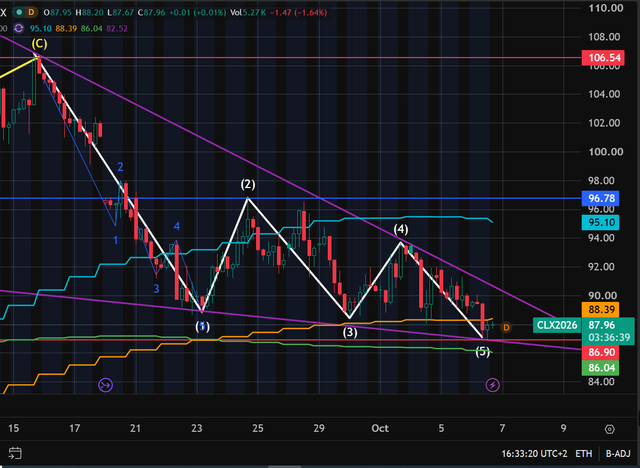Image resolution: width=640 pixels, height=468 pixels.
Task: Select the blue subwave 1 label
Action: tap(116, 240)
